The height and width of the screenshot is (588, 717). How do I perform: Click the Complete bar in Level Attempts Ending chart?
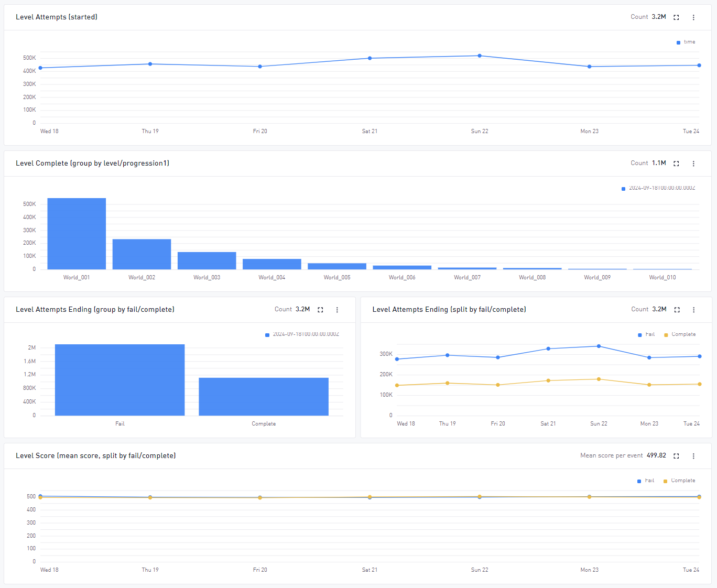(264, 397)
